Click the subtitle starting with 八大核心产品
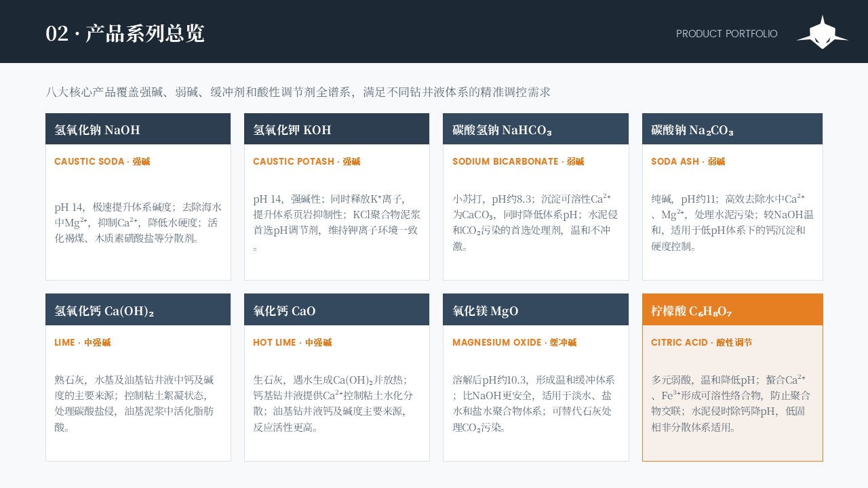The width and height of the screenshot is (868, 488). [298, 91]
